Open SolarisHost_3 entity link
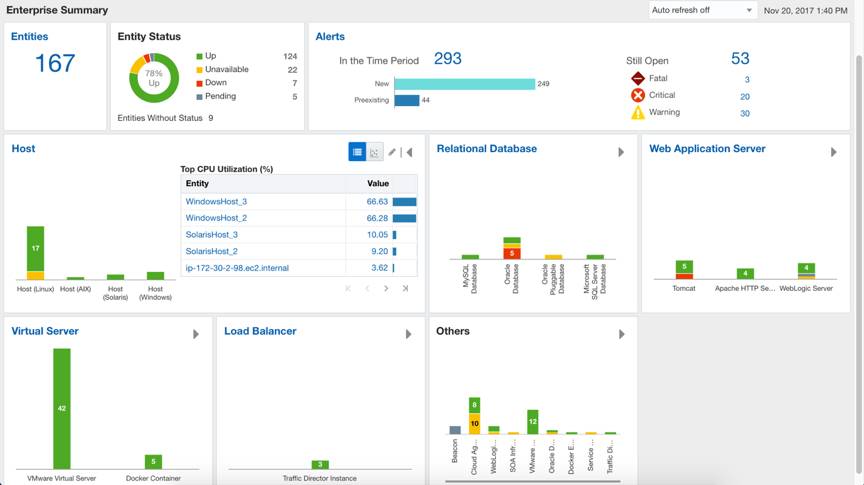The image size is (864, 485). 212,234
